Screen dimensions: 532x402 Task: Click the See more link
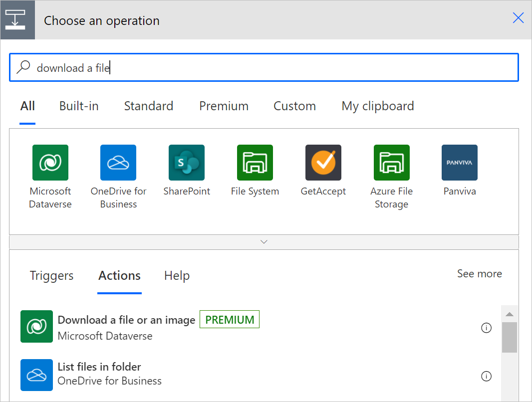point(479,273)
